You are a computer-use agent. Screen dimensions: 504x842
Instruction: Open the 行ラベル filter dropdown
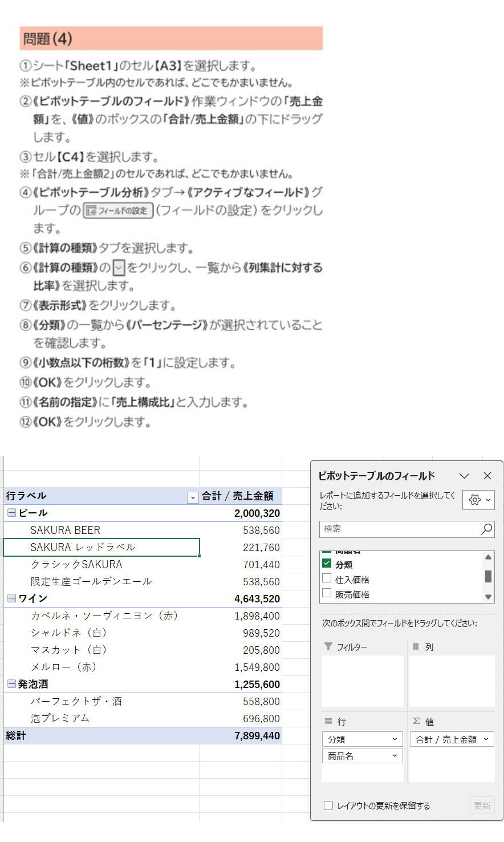[x=193, y=497]
